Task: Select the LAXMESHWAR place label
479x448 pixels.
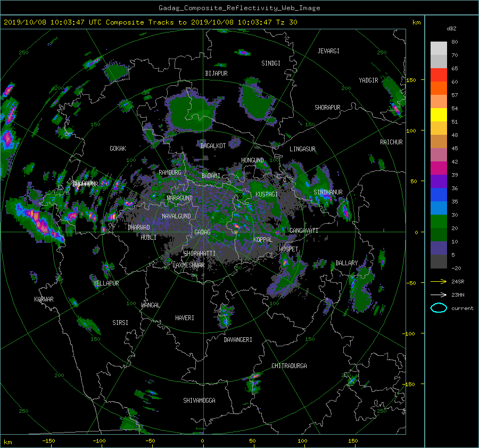Action: point(188,265)
